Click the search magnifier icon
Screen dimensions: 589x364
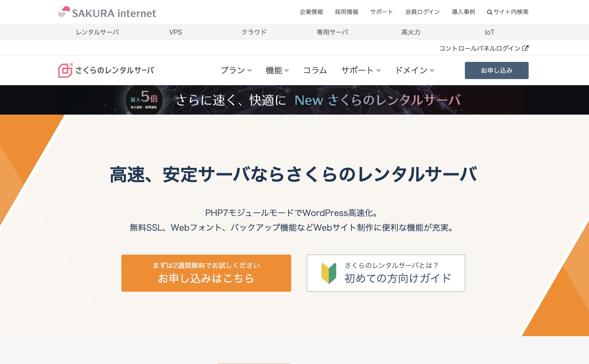pyautogui.click(x=489, y=12)
